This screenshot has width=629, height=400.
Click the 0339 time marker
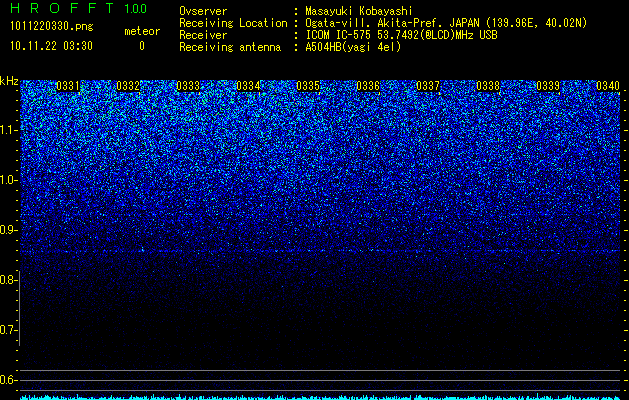tap(548, 86)
